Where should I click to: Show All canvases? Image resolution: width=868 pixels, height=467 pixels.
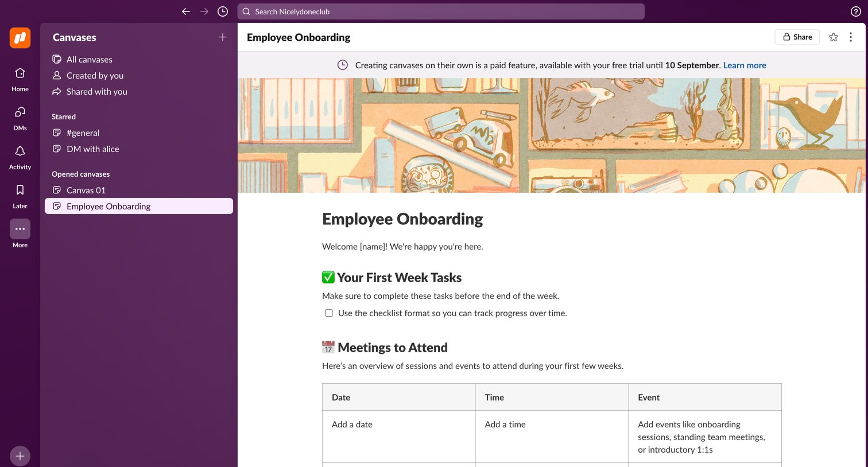(x=139, y=60)
